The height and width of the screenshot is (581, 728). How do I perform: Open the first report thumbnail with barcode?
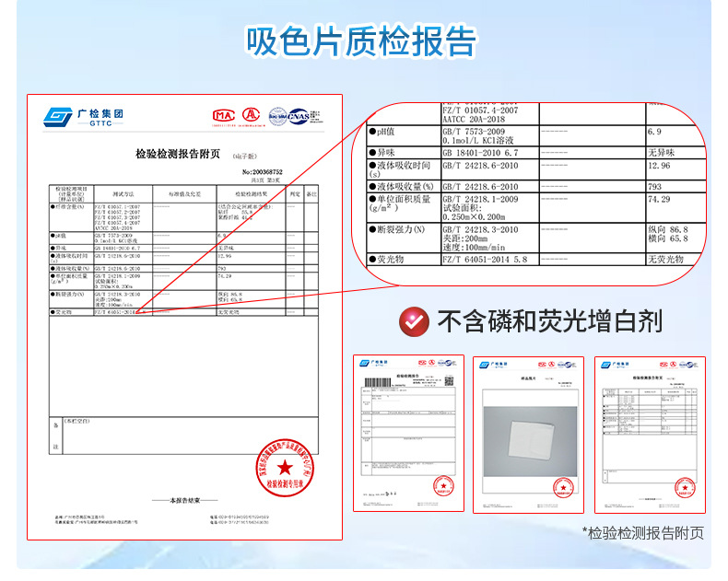tap(408, 434)
